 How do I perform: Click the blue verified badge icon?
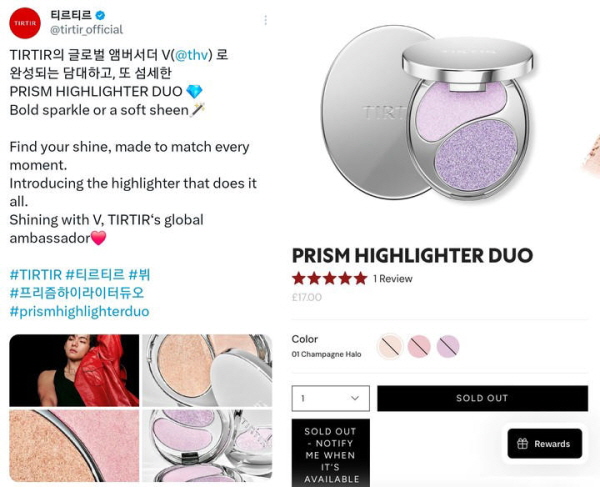pyautogui.click(x=100, y=15)
